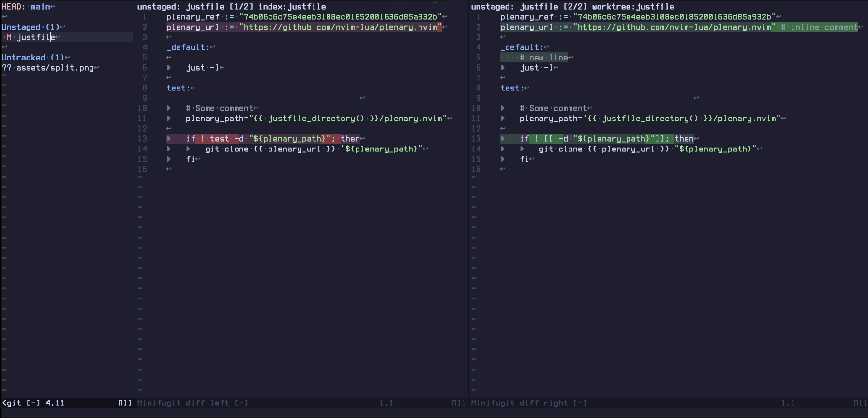Click 'fi' line in right pane
868x418 pixels.
click(x=524, y=159)
